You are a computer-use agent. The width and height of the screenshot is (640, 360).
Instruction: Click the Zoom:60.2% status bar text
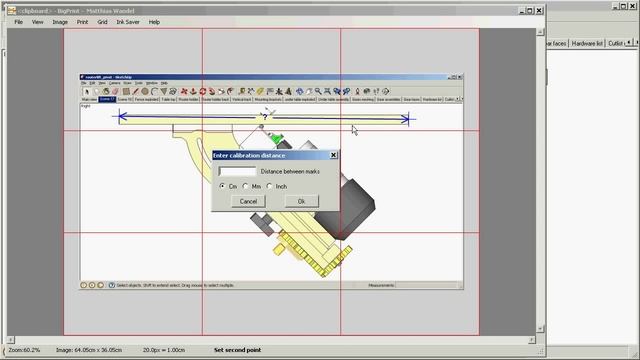[24, 350]
